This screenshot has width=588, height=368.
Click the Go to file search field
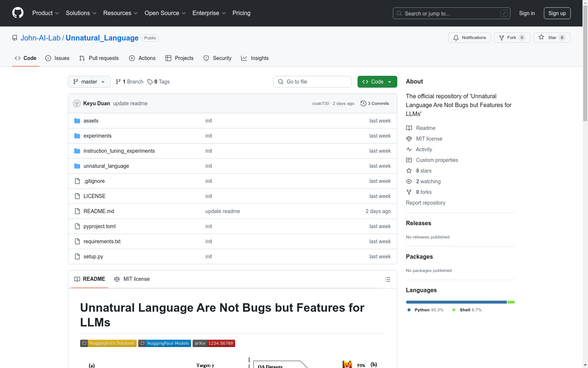tap(312, 82)
